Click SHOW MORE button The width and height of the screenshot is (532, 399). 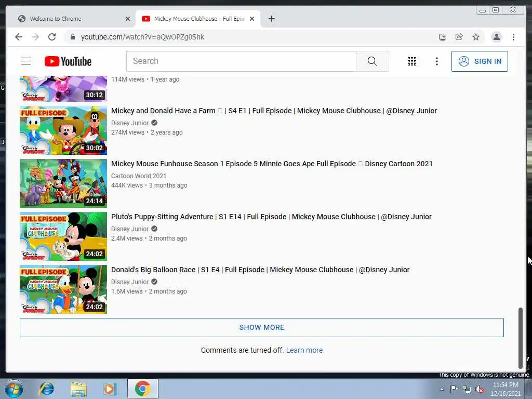point(262,327)
